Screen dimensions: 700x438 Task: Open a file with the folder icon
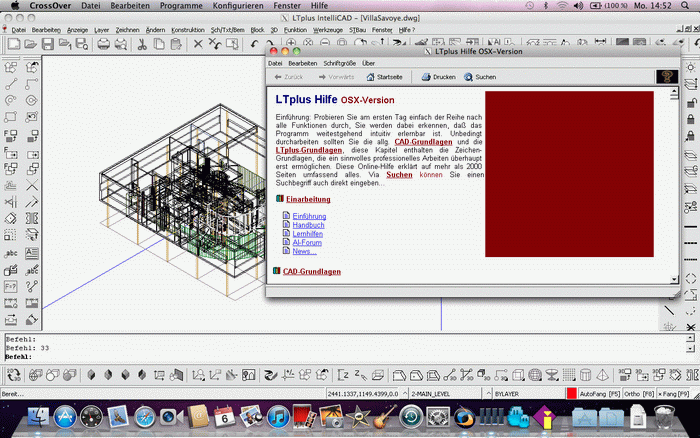tap(30, 44)
